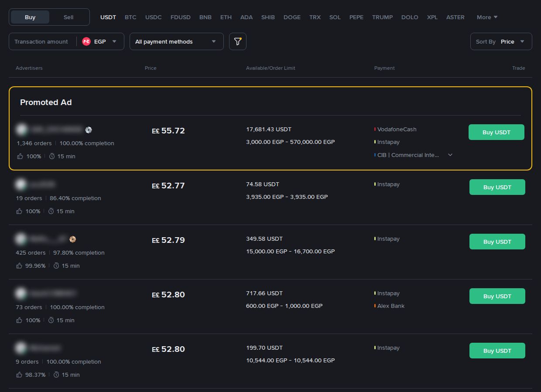Select the FDUSD coin tab
The image size is (541, 392).
click(x=181, y=17)
